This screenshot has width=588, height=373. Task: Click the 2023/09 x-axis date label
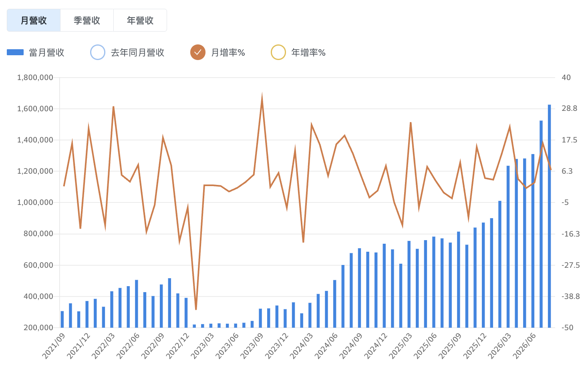[252, 346]
